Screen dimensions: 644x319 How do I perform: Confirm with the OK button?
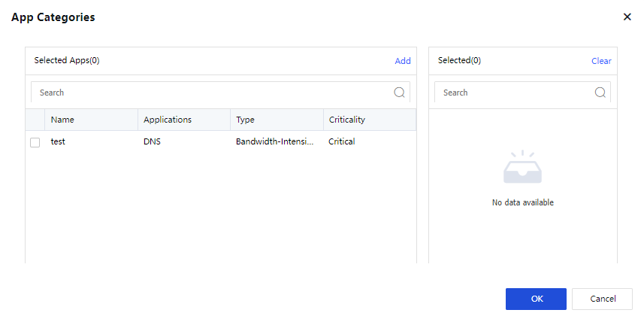(x=536, y=299)
